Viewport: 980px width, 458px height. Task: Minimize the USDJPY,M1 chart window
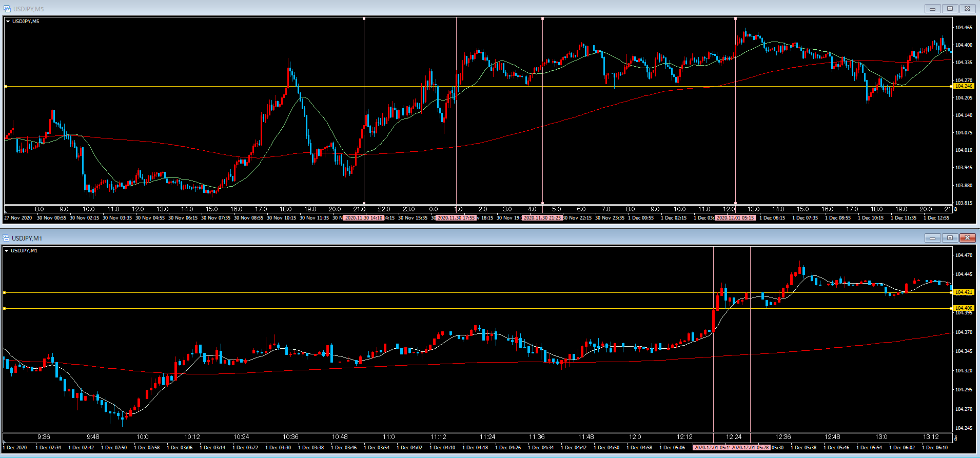(932, 238)
